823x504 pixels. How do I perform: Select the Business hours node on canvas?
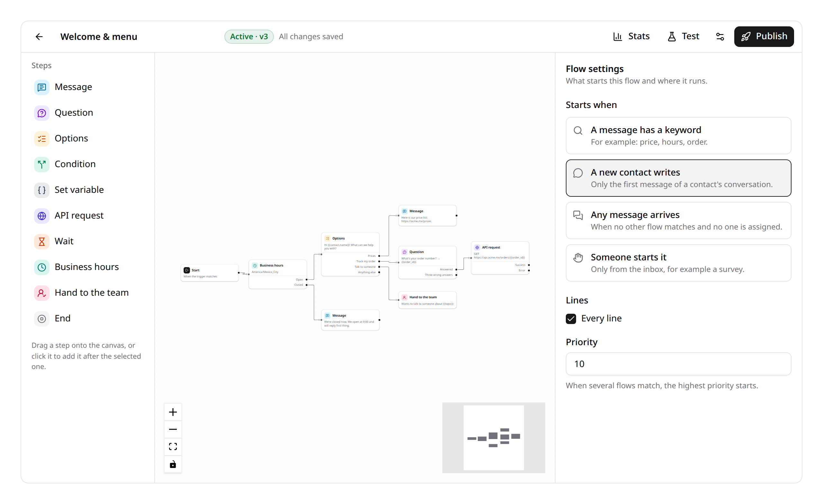coord(278,274)
